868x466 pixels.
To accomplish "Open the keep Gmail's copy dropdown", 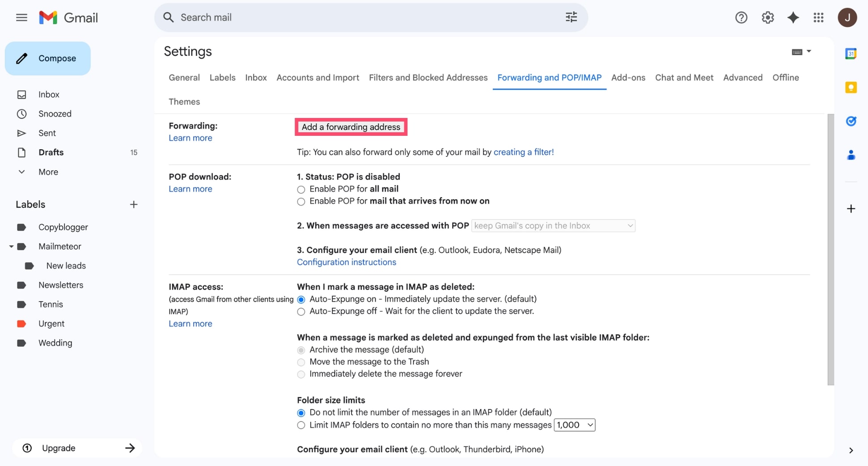I will [553, 226].
